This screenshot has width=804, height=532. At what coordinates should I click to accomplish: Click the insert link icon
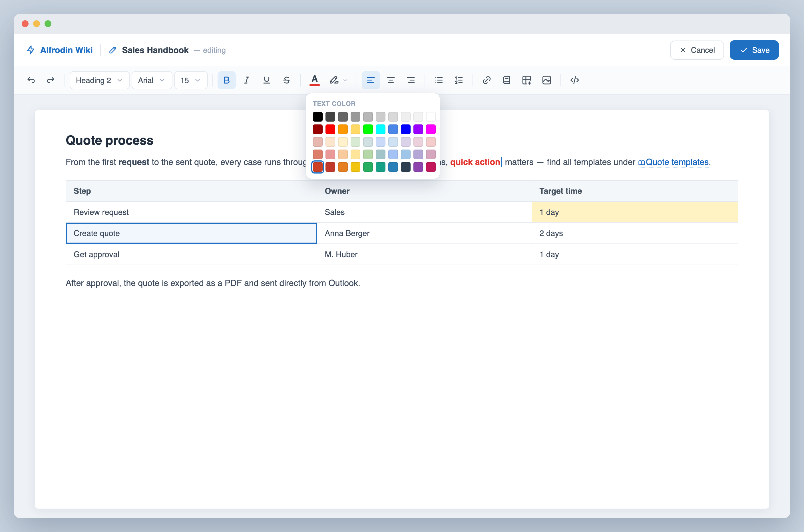[486, 80]
